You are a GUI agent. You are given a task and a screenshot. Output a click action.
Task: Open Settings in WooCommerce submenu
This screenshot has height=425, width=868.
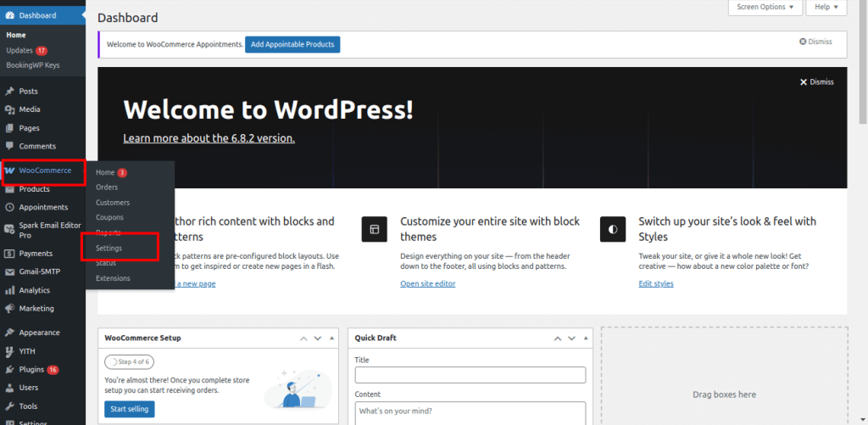[x=109, y=249]
